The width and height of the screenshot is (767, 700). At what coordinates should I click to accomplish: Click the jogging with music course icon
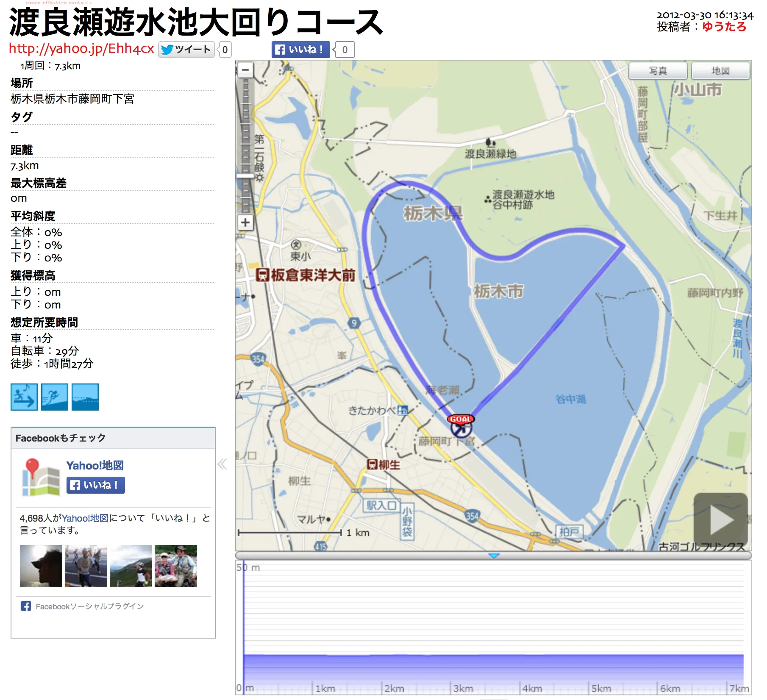click(x=24, y=397)
